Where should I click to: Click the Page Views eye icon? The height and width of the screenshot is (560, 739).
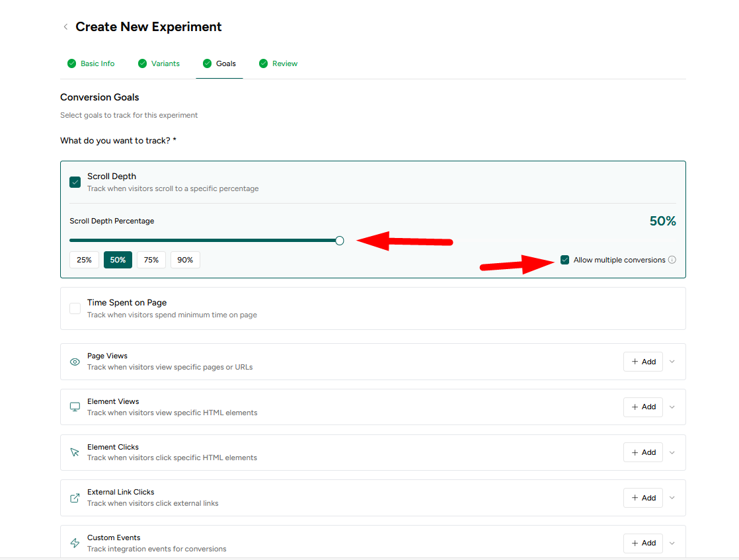click(75, 362)
